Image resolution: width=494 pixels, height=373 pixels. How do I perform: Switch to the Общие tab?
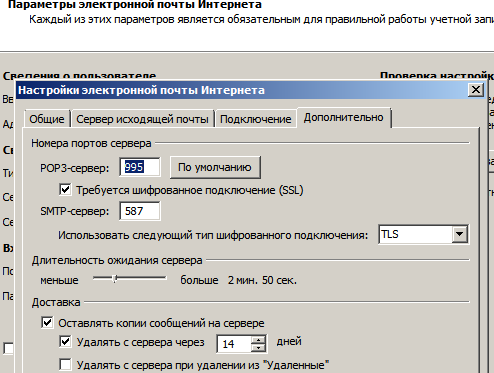click(x=47, y=119)
